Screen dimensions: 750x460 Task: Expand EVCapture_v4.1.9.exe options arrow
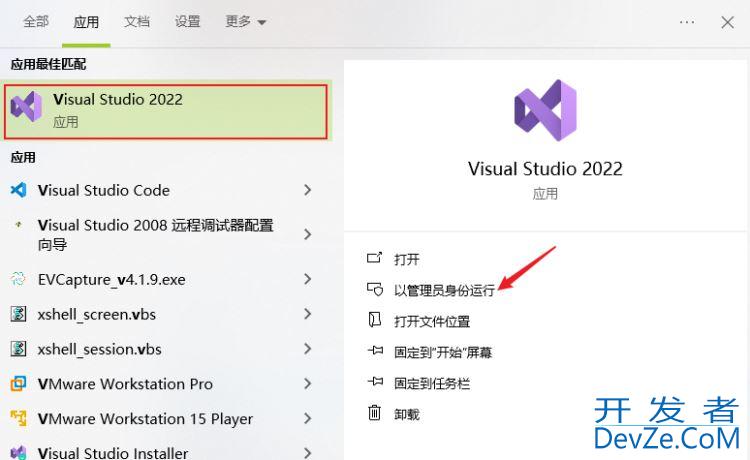(308, 279)
